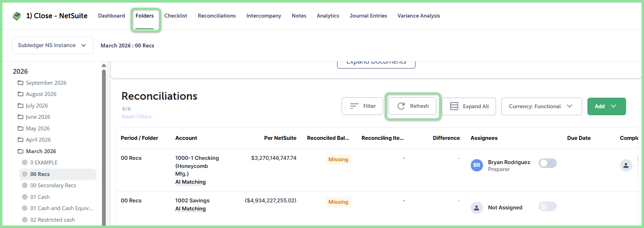The width and height of the screenshot is (644, 228).
Task: Select the 00 Recs subfolder
Action: [x=58, y=174]
